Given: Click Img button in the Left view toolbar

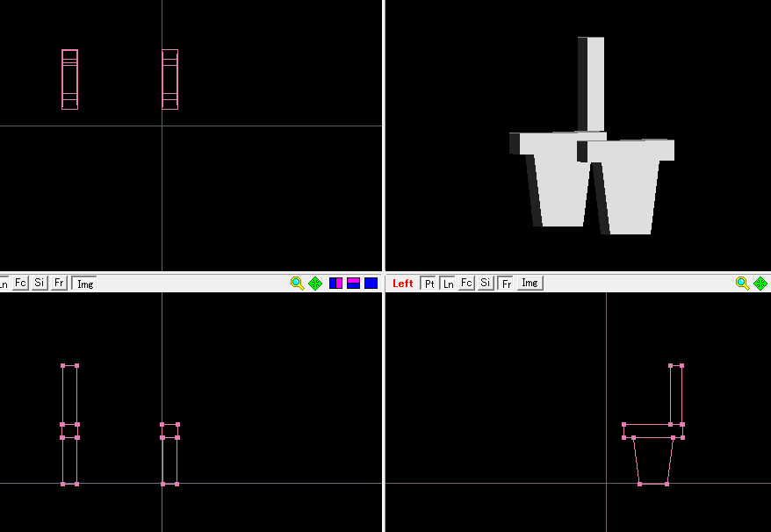Looking at the screenshot, I should tap(530, 283).
